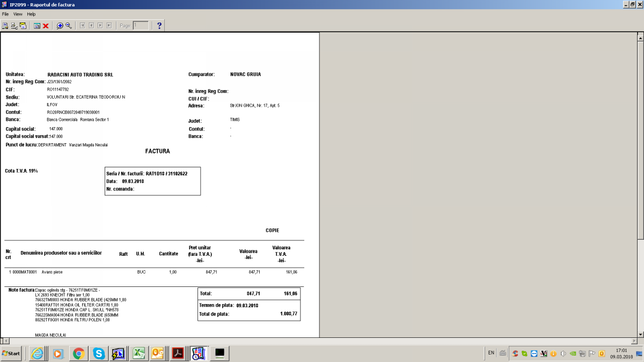Zoom out with the magnifier minus icon

(x=69, y=25)
